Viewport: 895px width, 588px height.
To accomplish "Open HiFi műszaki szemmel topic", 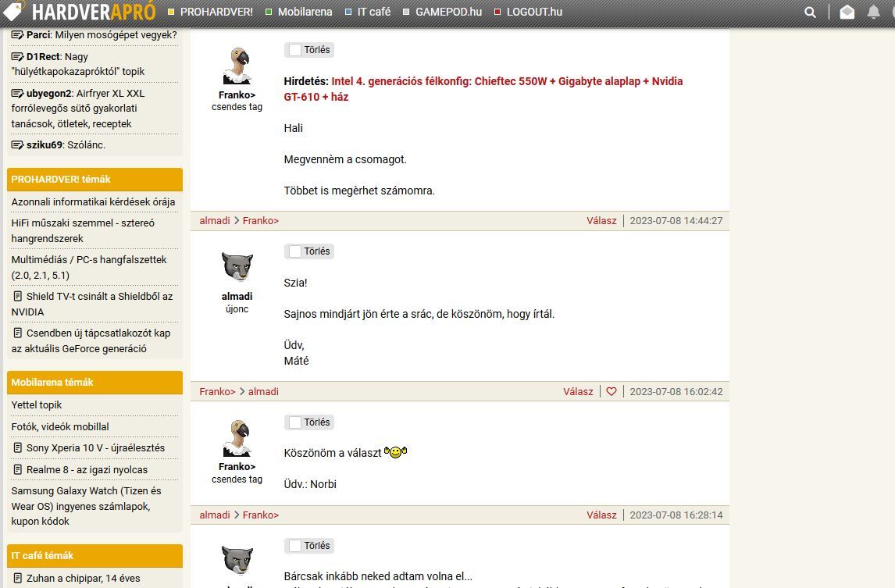I will point(83,230).
